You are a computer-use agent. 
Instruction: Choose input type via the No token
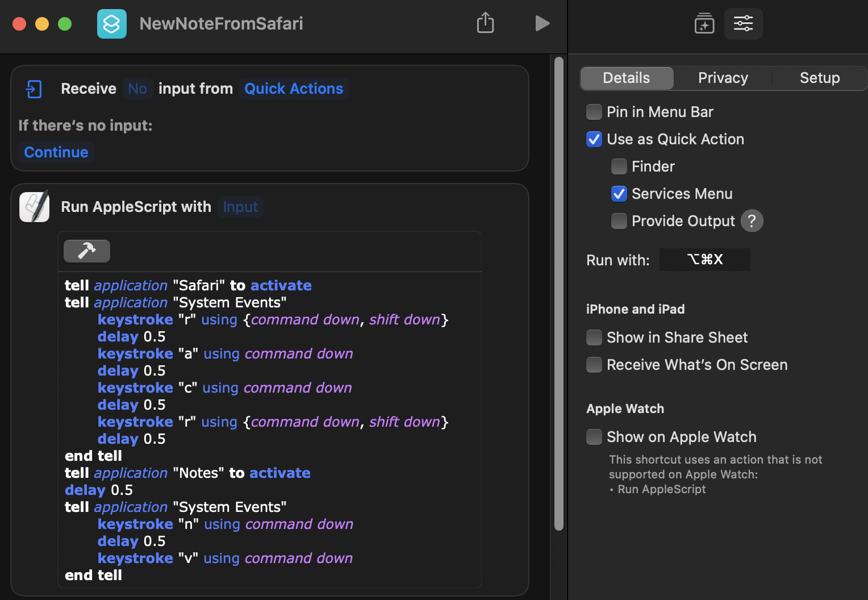tap(137, 89)
